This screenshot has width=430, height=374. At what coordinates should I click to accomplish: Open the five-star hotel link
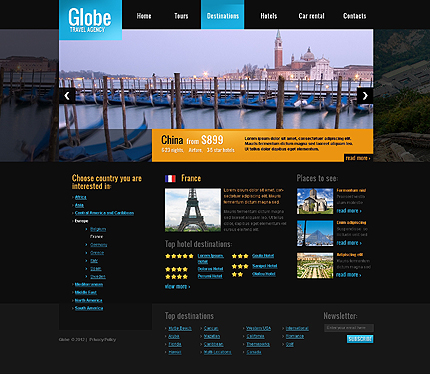(x=210, y=258)
